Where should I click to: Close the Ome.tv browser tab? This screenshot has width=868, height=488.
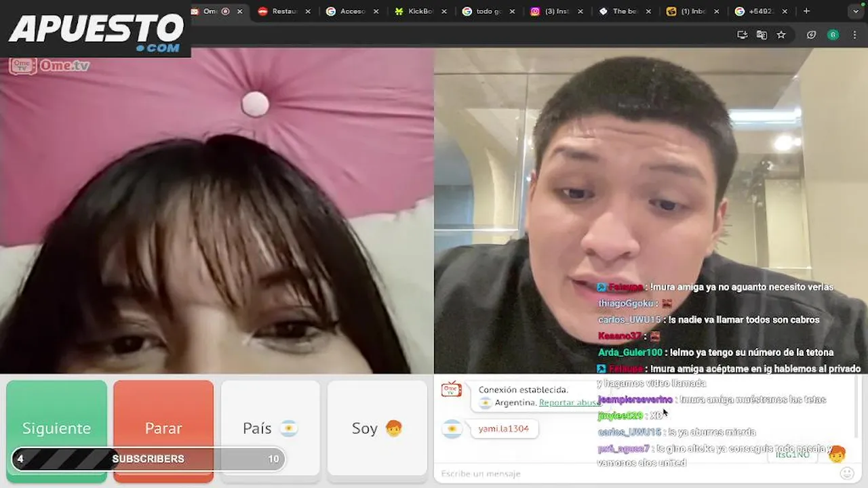point(240,12)
